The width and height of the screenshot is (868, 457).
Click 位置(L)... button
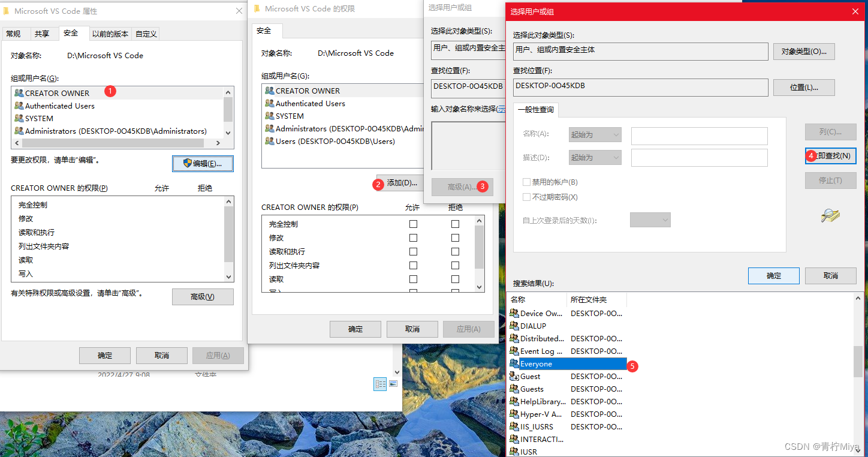point(804,87)
